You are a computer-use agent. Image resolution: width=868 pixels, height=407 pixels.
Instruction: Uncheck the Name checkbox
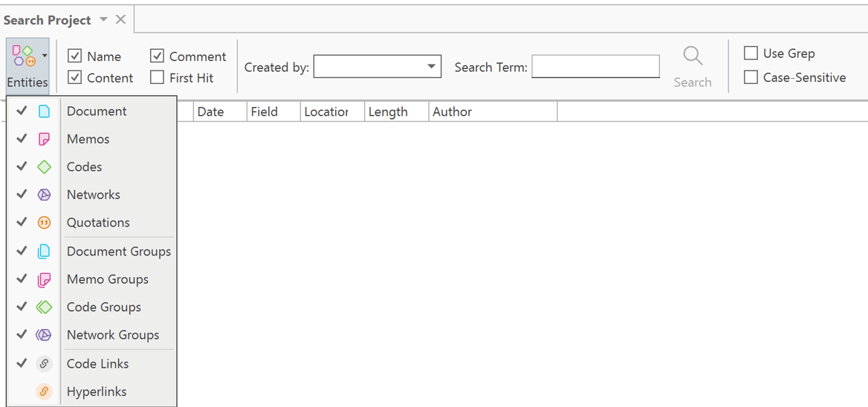point(74,56)
